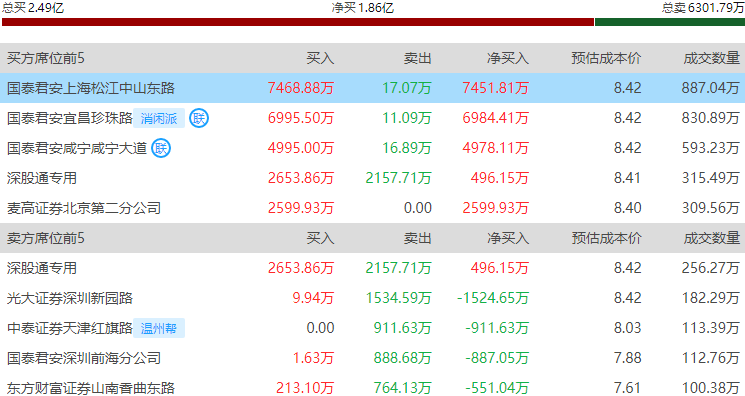Click the green total-sell progress bar
Screen dimensions: 745x396
670,22
